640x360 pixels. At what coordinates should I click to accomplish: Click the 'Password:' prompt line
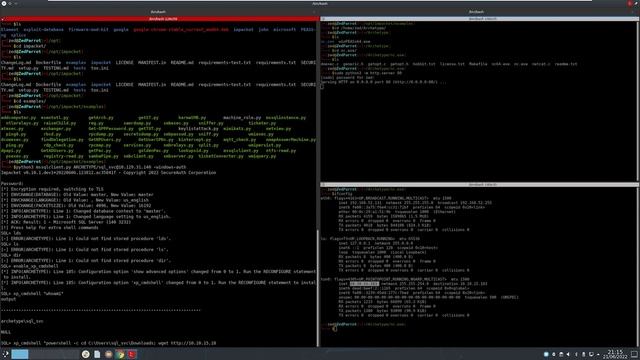[12, 184]
